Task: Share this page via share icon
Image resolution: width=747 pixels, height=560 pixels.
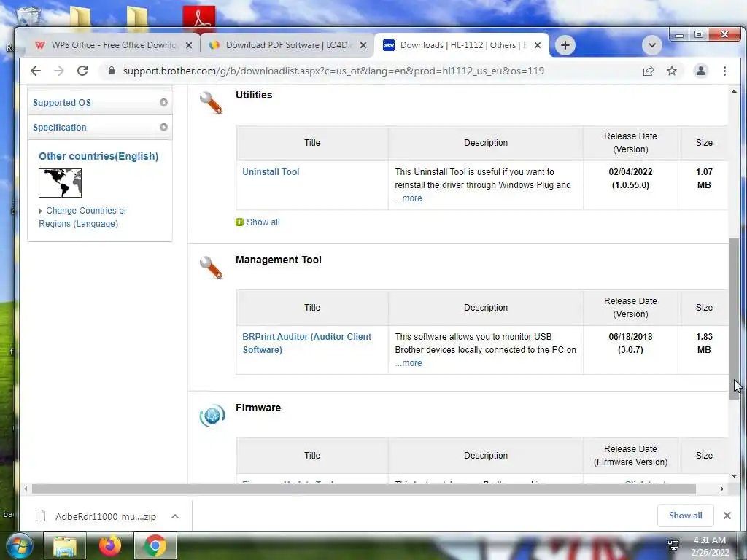Action: click(x=649, y=71)
